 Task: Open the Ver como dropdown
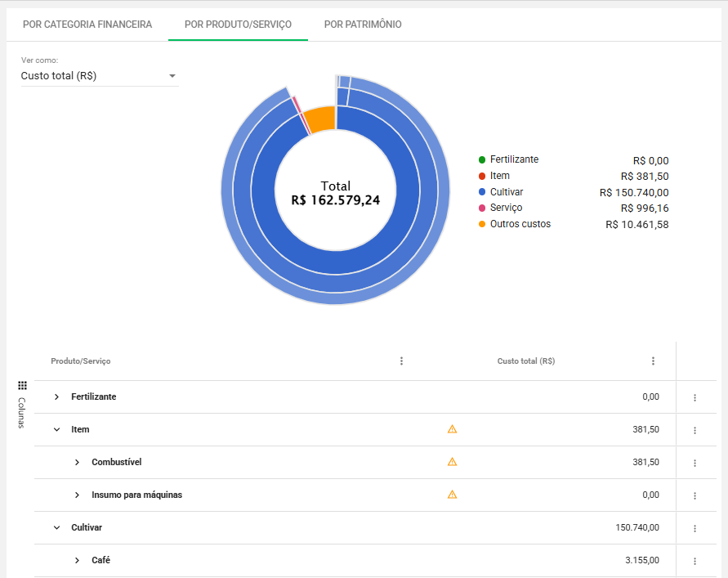coord(99,76)
